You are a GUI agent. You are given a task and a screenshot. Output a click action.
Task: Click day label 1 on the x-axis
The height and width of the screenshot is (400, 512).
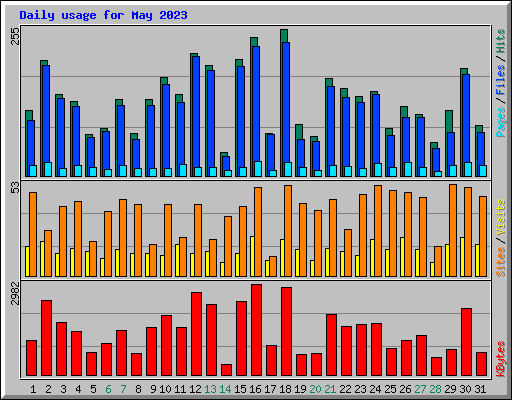pos(33,389)
